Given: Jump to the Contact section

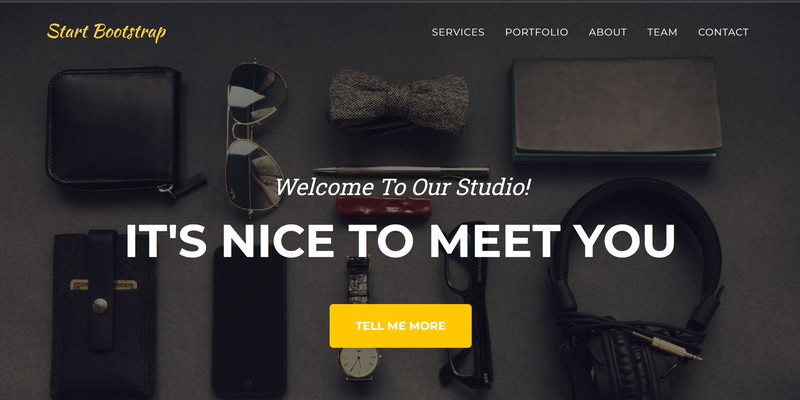Looking at the screenshot, I should pyautogui.click(x=723, y=32).
